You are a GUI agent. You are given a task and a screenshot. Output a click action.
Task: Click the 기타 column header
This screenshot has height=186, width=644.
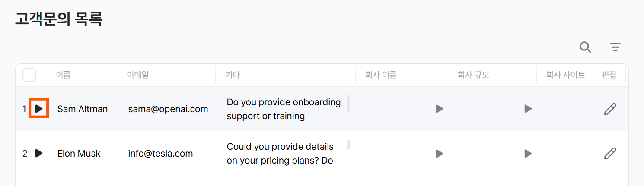(x=233, y=75)
